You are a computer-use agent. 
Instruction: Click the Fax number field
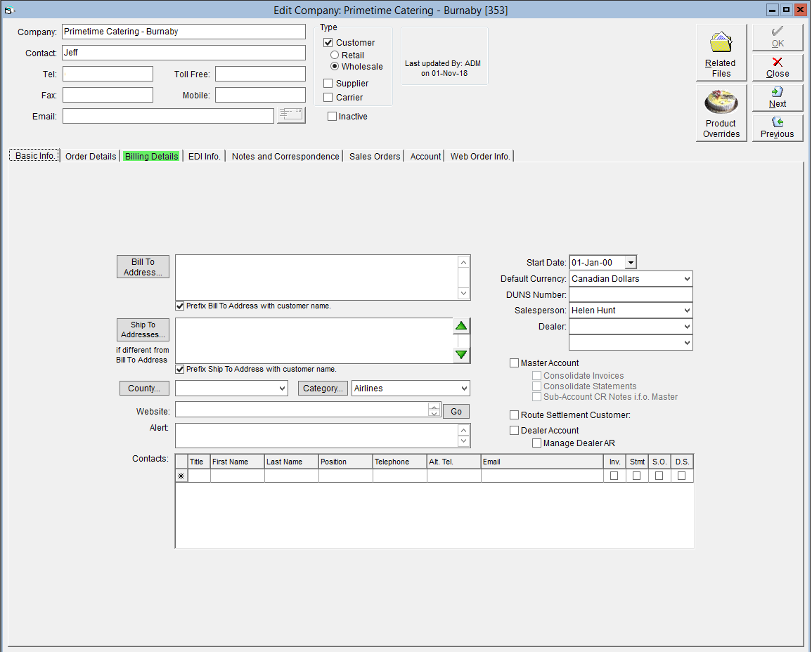click(108, 96)
